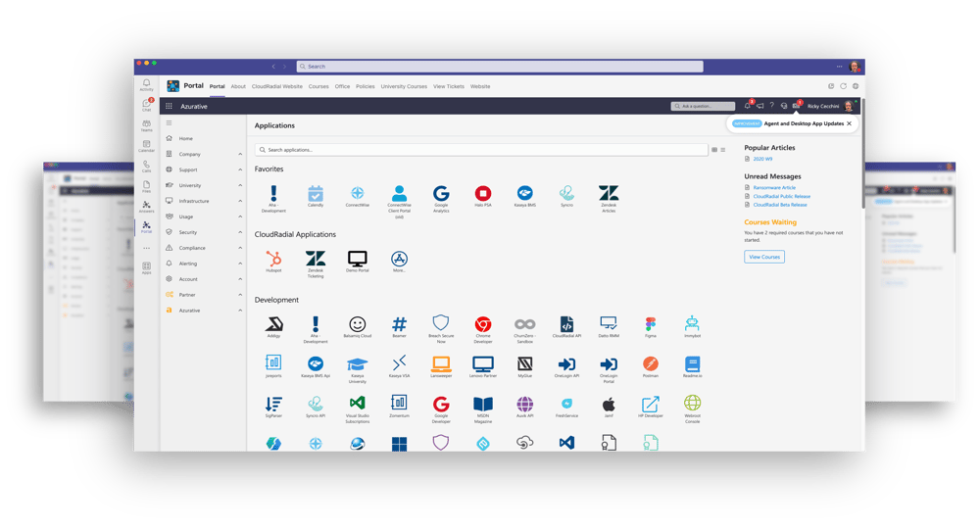The width and height of the screenshot is (980, 529).
Task: Launch the Hubspot application
Action: [x=273, y=261]
